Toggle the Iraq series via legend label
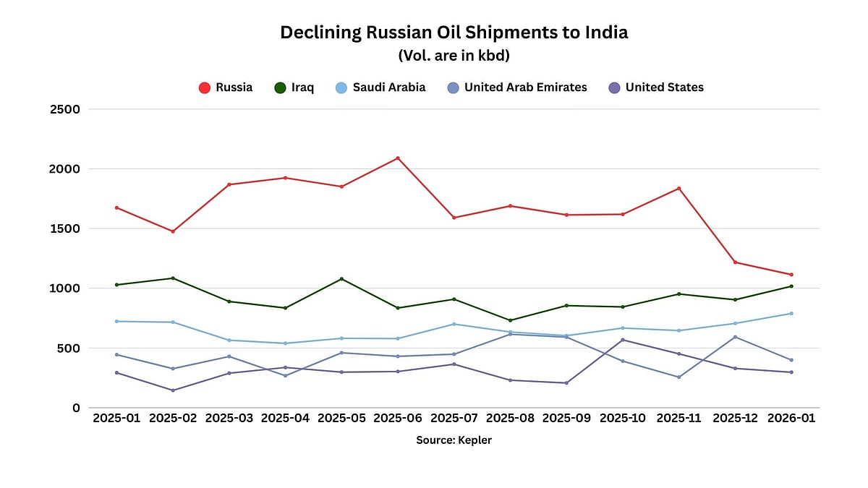The height and width of the screenshot is (488, 868). 302,87
